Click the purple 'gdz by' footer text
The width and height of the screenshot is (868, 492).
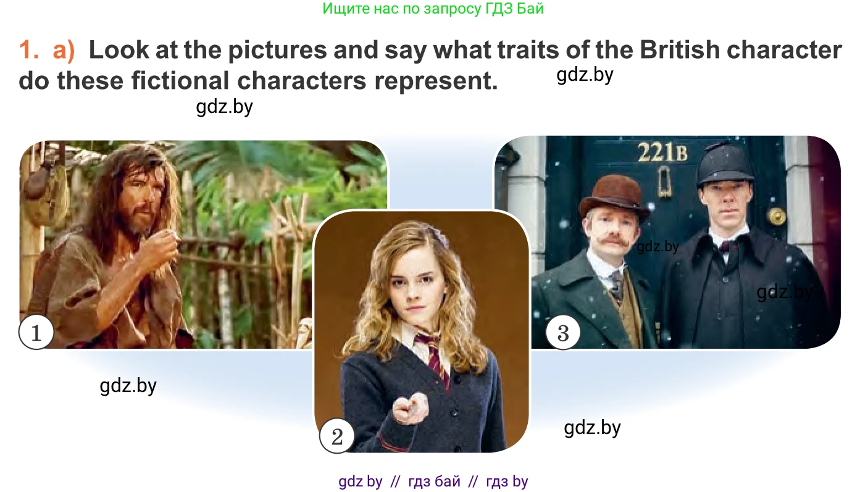pos(361,482)
